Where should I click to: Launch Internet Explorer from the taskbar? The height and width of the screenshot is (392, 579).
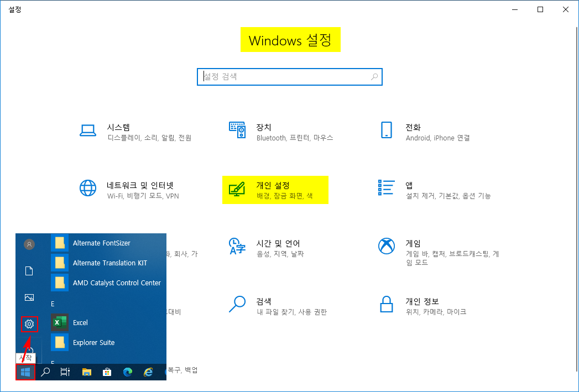point(148,372)
